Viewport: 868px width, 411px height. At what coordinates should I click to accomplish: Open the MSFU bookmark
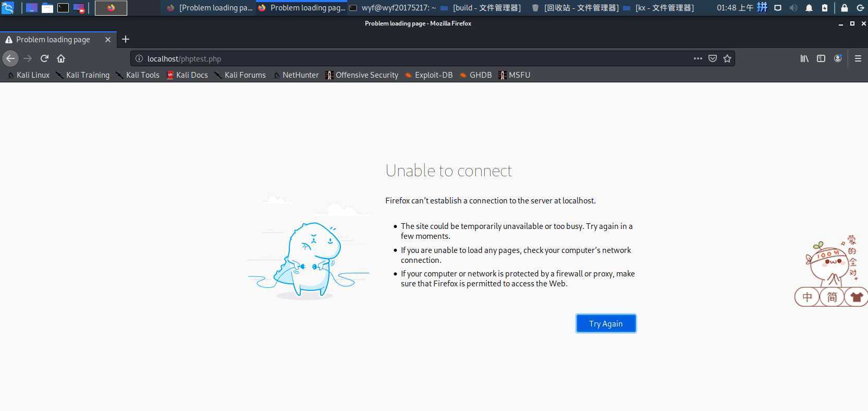[514, 75]
